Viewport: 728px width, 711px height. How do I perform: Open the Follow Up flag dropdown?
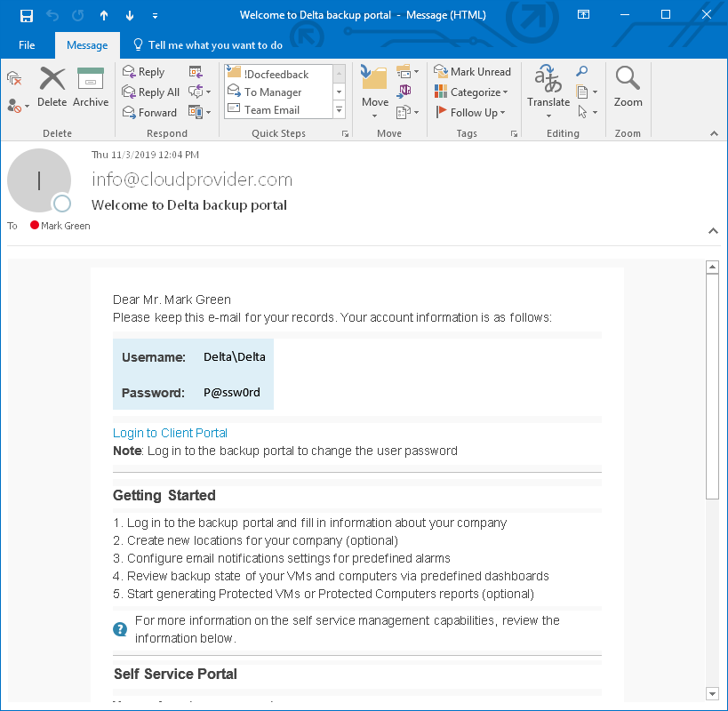tap(470, 112)
